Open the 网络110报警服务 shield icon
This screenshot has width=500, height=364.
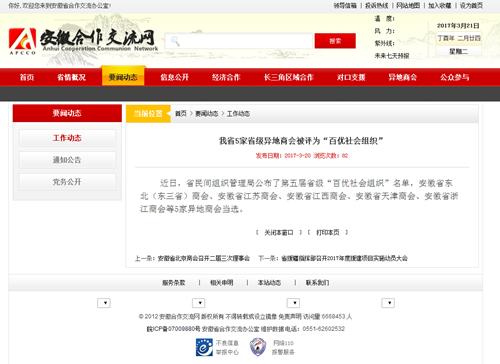258,347
